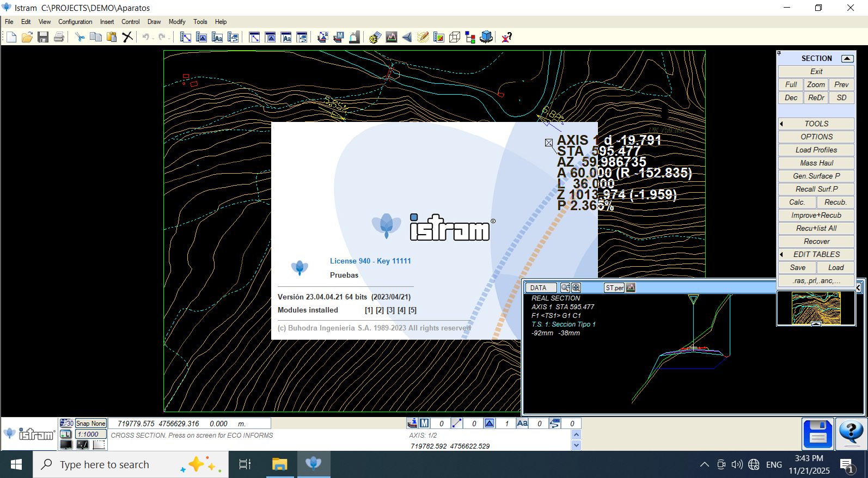Click the pencil notes icon
The height and width of the screenshot is (478, 868).
coord(423,37)
